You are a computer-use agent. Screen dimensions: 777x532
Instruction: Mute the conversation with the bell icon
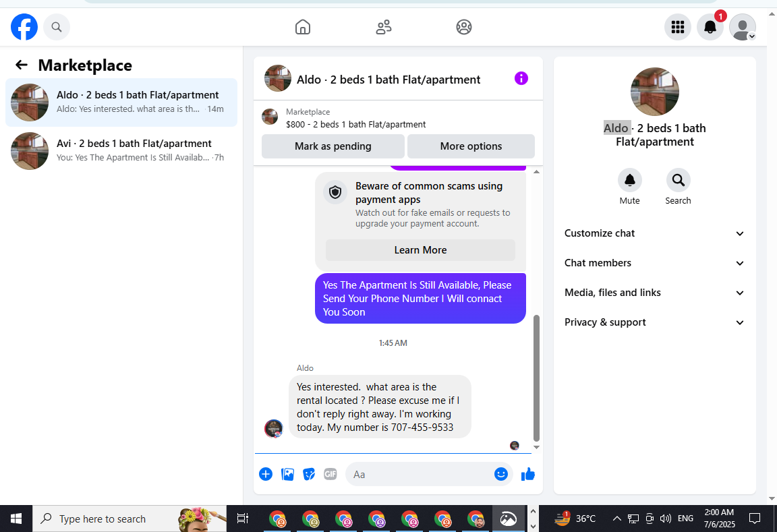pos(629,180)
